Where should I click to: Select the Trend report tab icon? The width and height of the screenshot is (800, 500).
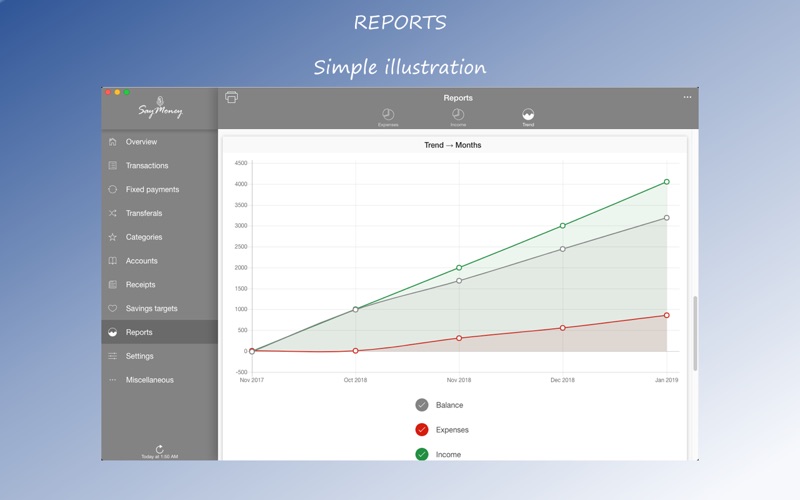tap(528, 116)
